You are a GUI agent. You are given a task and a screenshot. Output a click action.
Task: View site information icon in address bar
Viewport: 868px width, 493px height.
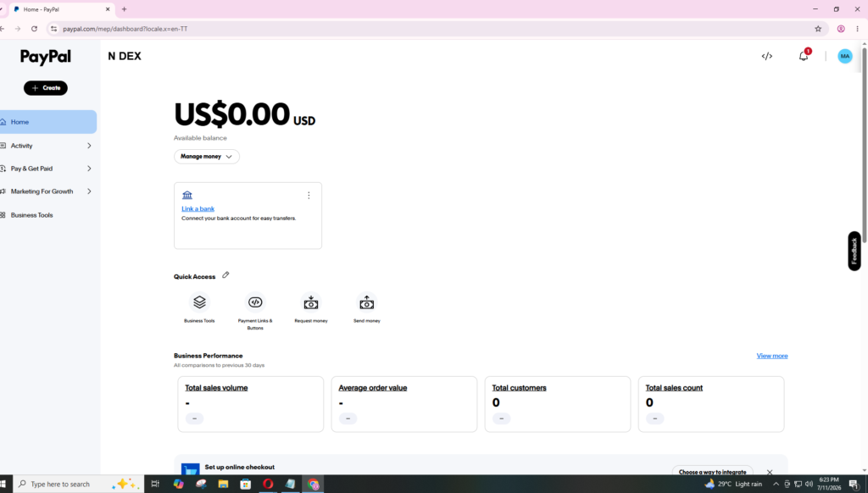tap(53, 29)
